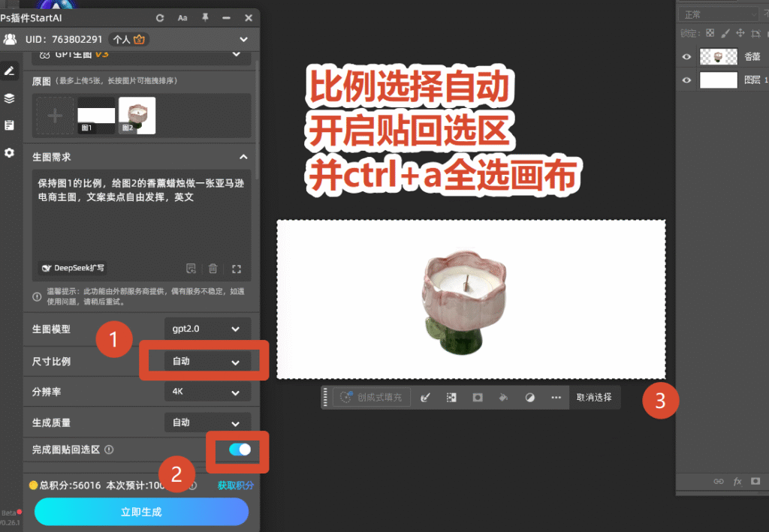Click the lock transparent pixels icon
This screenshot has height=532, width=769.
pos(710,33)
